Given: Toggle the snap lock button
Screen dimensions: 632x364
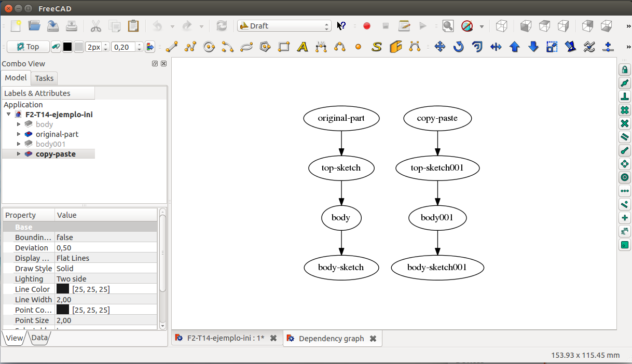Looking at the screenshot, I should [625, 69].
